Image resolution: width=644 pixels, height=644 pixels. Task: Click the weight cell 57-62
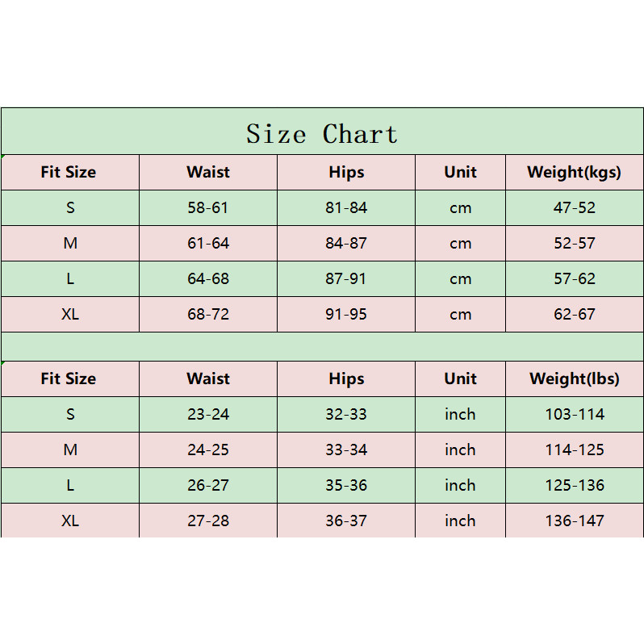tap(575, 278)
